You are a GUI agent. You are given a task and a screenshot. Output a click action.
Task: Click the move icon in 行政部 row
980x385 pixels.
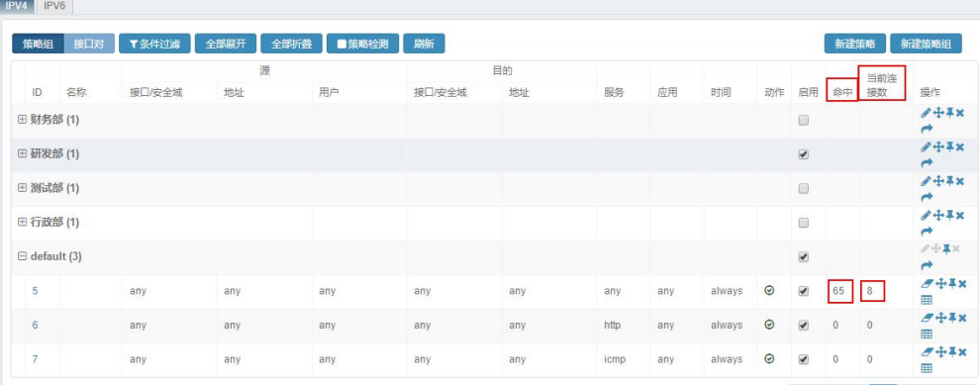[937, 216]
